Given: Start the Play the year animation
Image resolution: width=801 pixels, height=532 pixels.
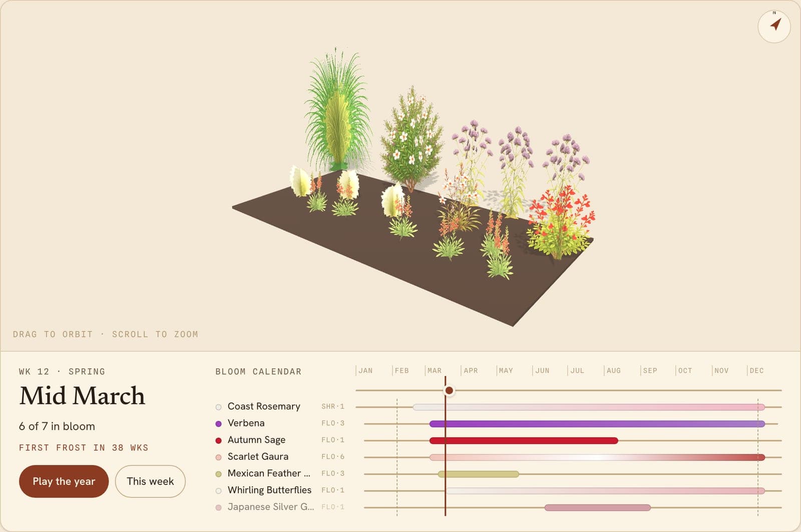Looking at the screenshot, I should [x=64, y=481].
